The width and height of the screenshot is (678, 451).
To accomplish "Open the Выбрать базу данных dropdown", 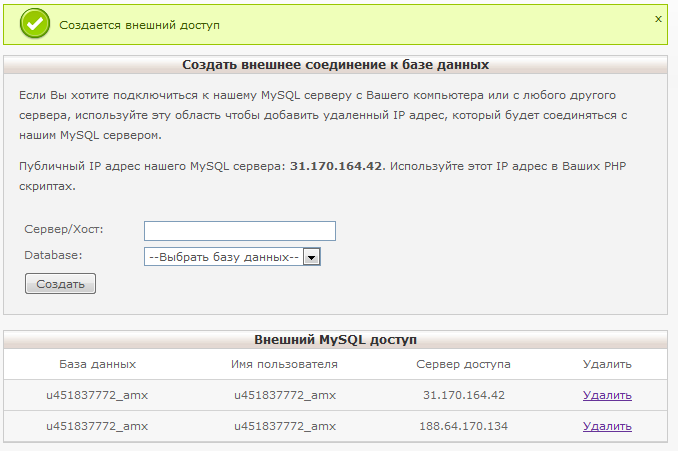I will point(232,257).
